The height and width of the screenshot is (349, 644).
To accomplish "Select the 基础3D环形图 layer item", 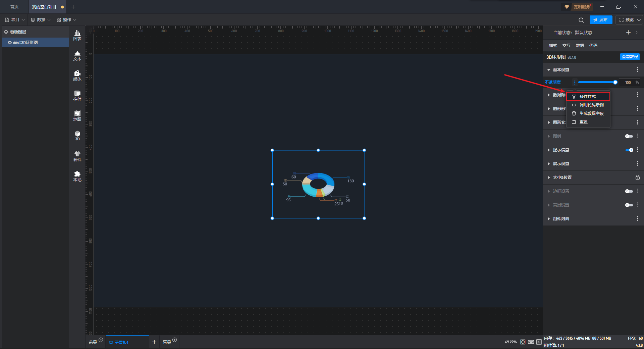I will tap(35, 43).
